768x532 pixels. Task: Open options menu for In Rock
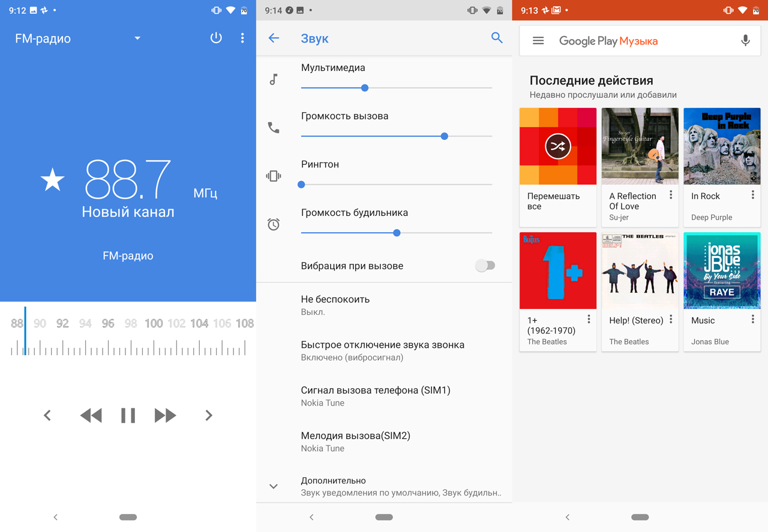click(x=752, y=195)
